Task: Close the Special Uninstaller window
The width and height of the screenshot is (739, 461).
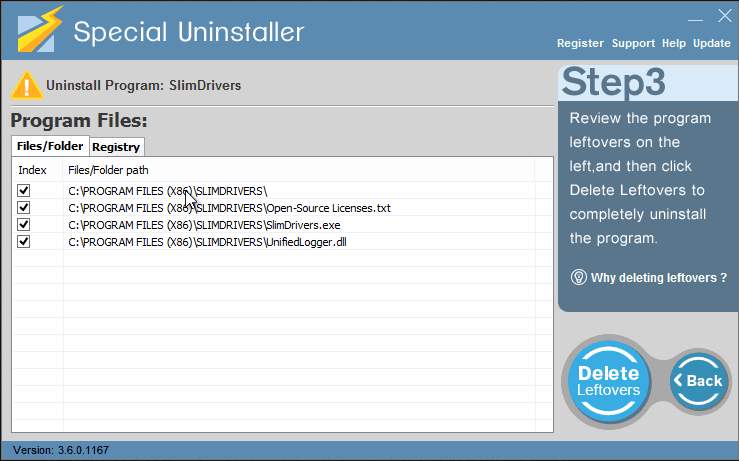Action: pyautogui.click(x=724, y=16)
